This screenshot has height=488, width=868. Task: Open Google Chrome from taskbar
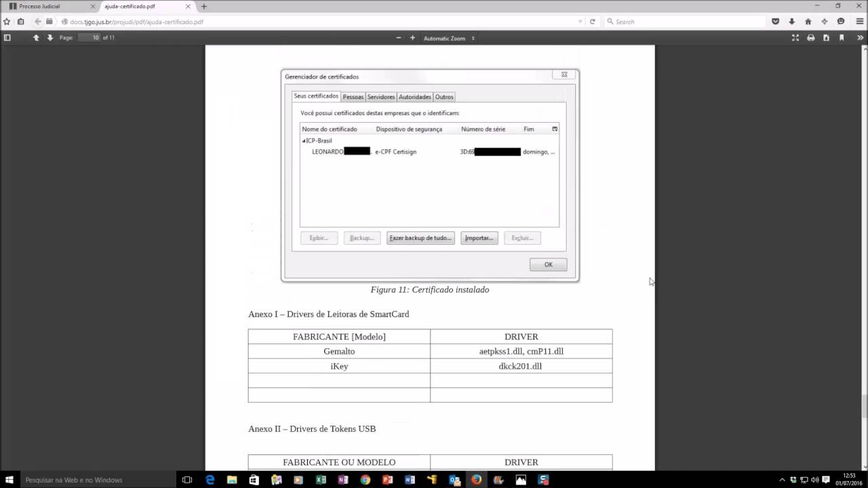click(366, 480)
